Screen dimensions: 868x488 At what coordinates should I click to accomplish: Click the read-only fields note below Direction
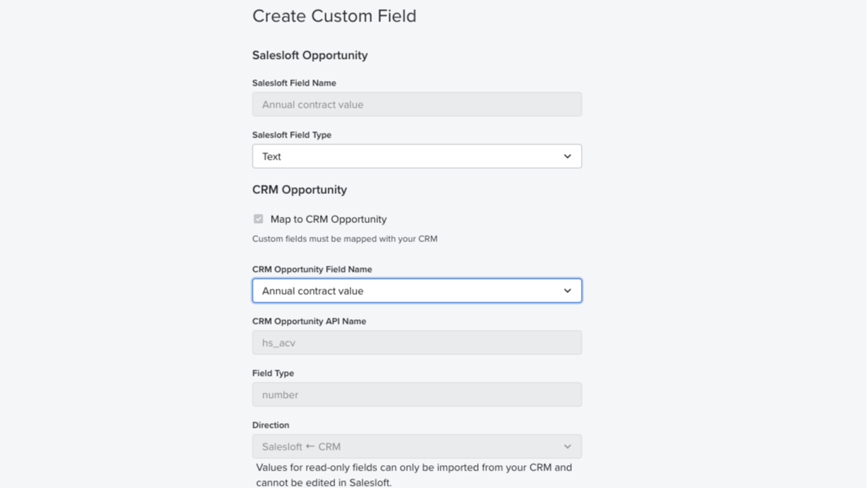[414, 474]
